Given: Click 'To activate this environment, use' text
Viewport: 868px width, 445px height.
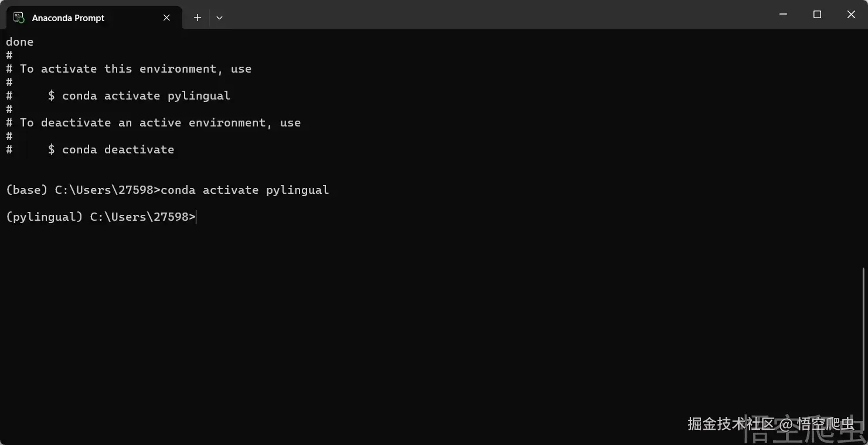Looking at the screenshot, I should [135, 69].
